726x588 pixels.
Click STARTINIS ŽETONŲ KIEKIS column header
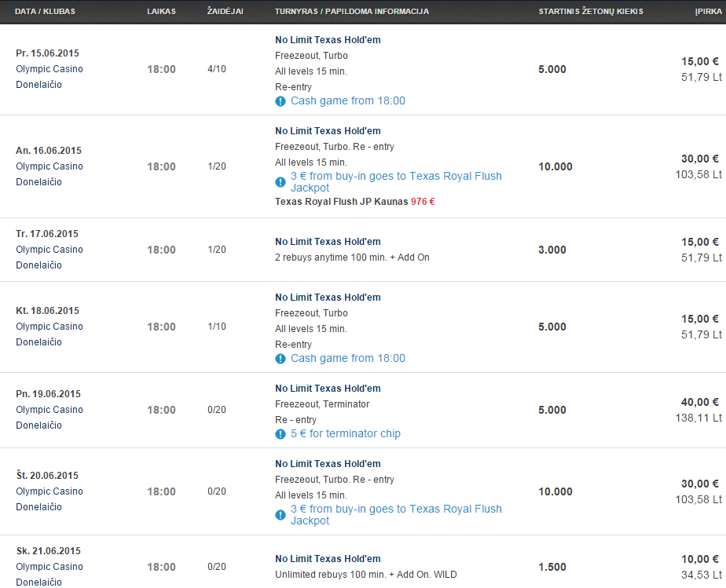[x=591, y=12]
